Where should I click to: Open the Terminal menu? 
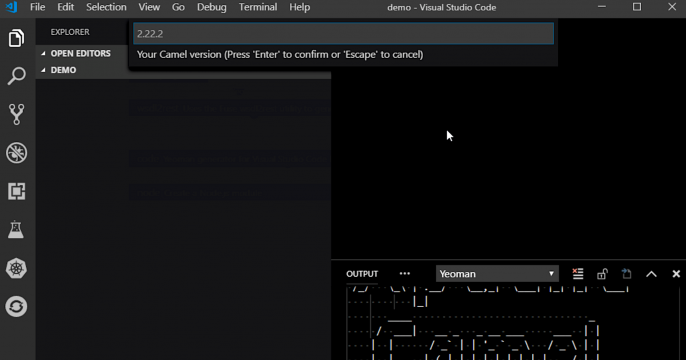[258, 7]
